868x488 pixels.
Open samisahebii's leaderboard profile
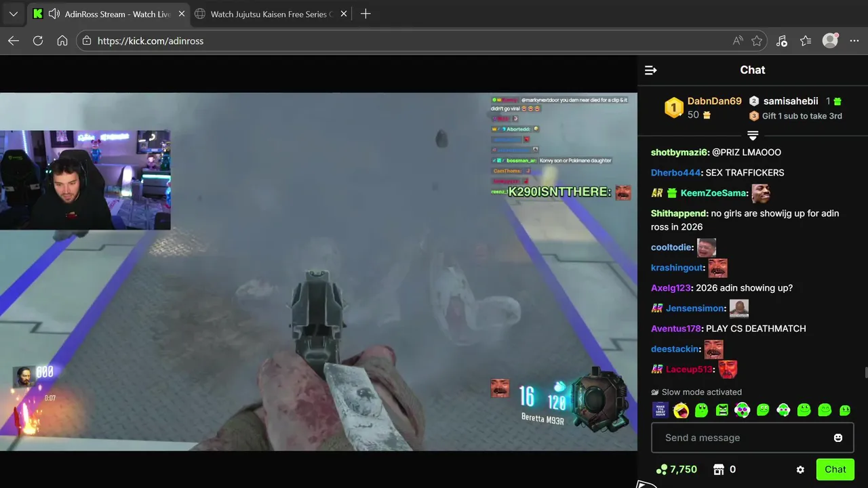791,101
